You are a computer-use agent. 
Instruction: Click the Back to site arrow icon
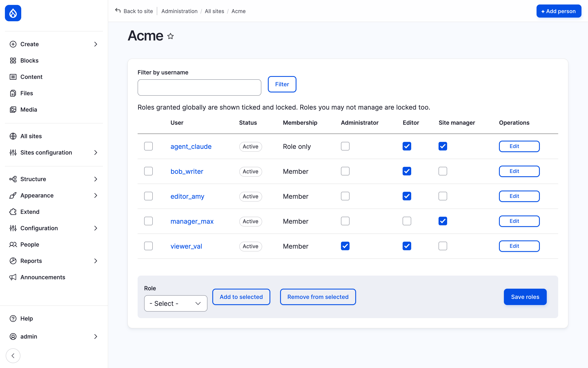pos(118,11)
